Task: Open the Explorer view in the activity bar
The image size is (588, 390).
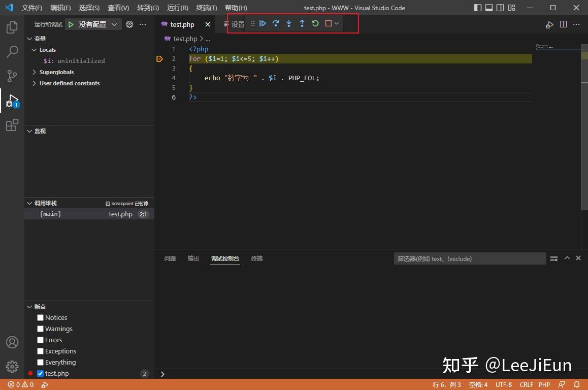Action: point(12,27)
